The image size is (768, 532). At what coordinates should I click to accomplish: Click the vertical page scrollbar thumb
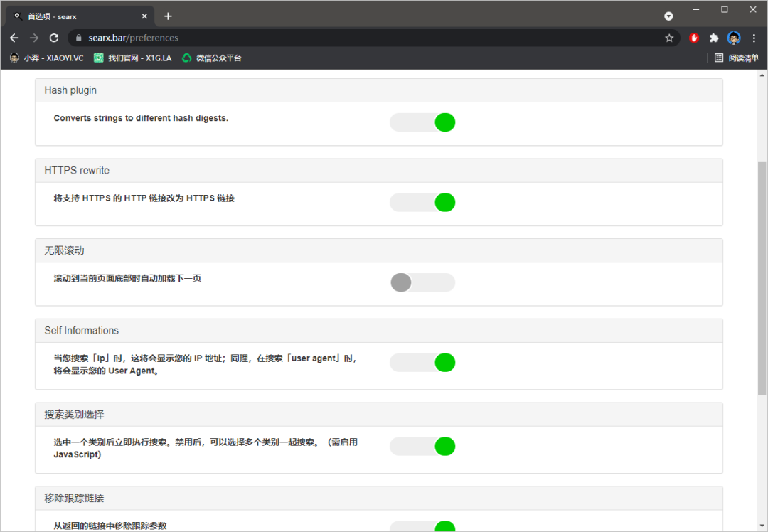[762, 278]
